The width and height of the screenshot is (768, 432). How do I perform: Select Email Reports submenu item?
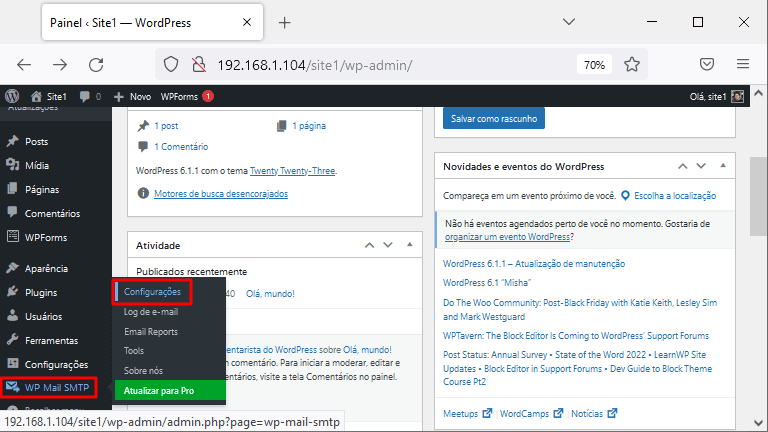point(151,332)
